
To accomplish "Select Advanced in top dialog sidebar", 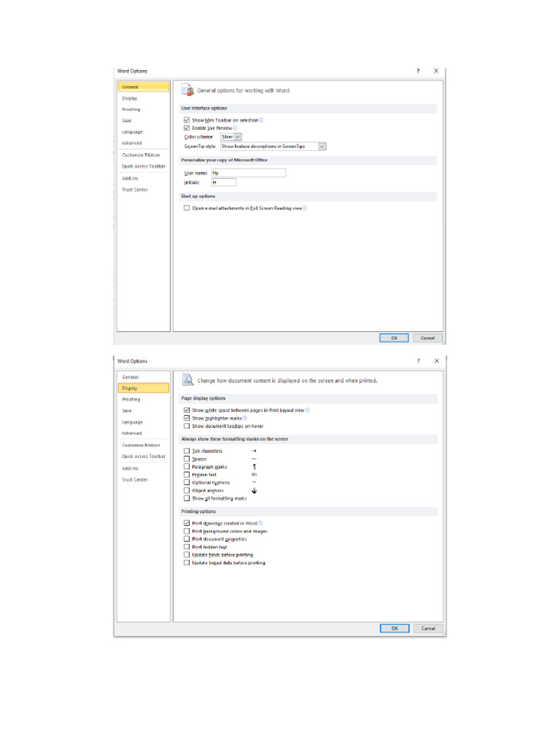I will (144, 143).
